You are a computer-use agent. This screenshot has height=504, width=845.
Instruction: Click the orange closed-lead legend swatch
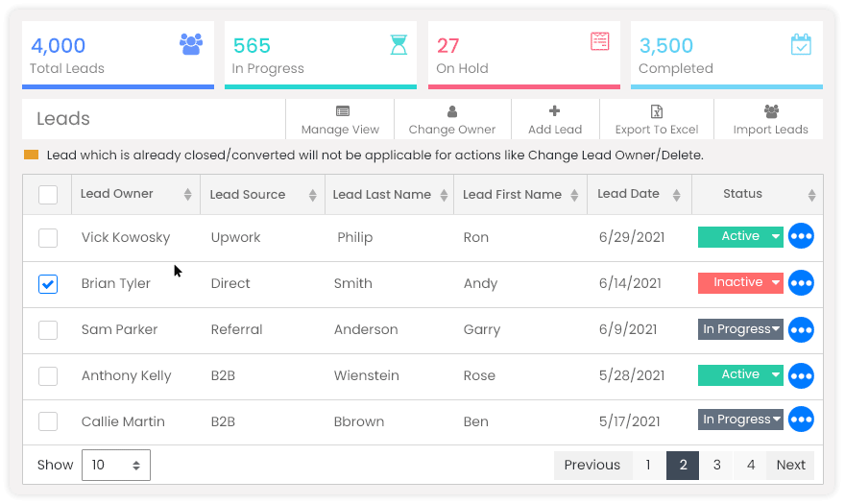[32, 156]
